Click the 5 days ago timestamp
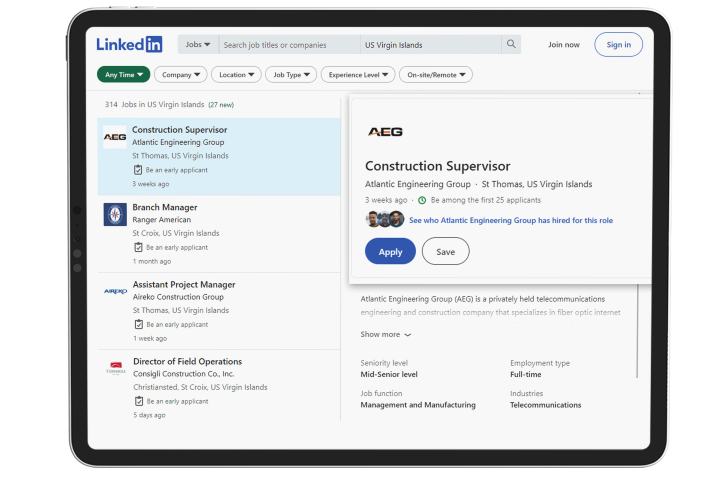The image size is (713, 480). [149, 415]
